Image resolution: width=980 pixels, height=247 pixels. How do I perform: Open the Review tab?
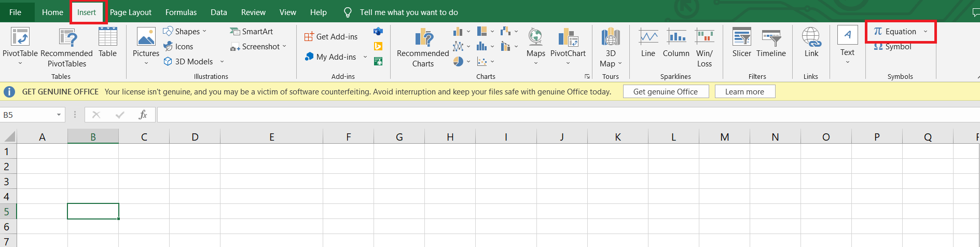click(x=253, y=12)
